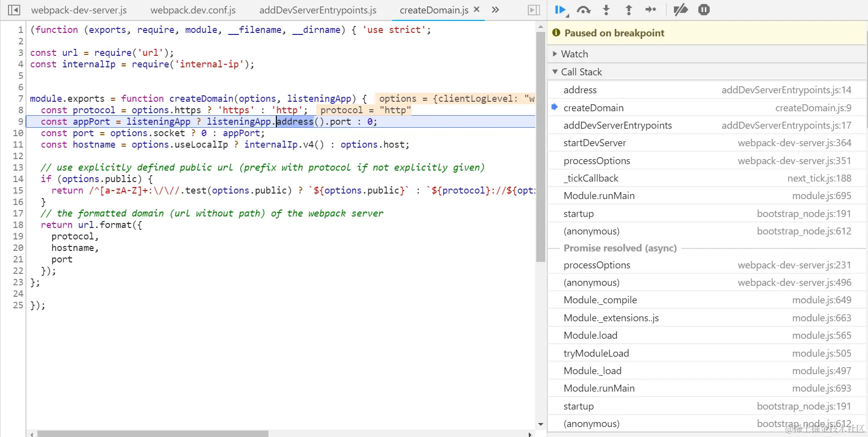The width and height of the screenshot is (868, 437).
Task: Collapse the Call Stack section
Action: coord(706,72)
